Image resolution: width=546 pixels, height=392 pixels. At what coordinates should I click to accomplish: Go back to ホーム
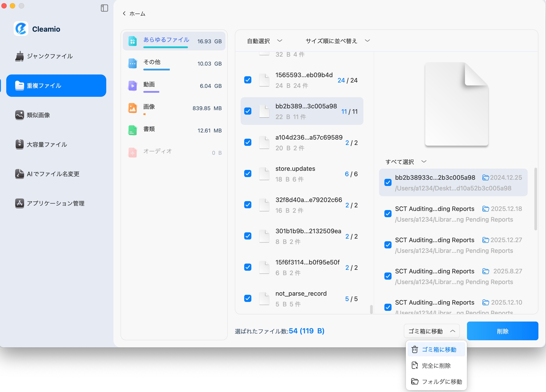click(134, 14)
